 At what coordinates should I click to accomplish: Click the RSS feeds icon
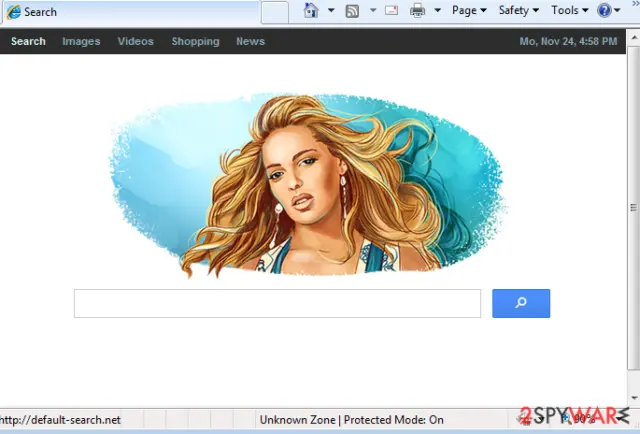pos(352,11)
